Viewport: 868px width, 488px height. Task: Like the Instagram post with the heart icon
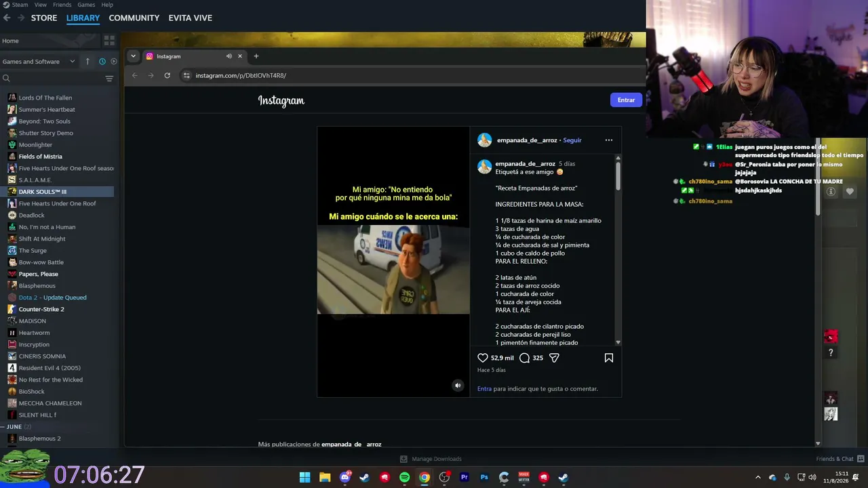(483, 358)
